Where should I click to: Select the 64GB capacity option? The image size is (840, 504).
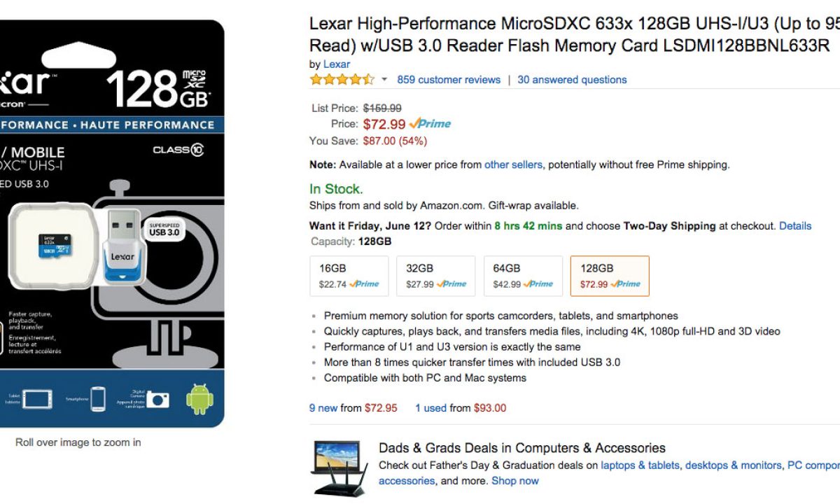click(523, 276)
